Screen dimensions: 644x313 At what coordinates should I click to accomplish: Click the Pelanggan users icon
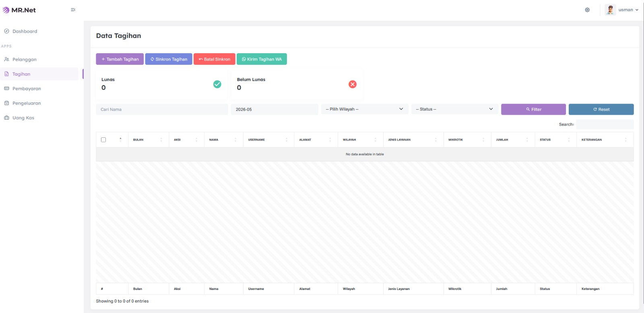click(6, 59)
